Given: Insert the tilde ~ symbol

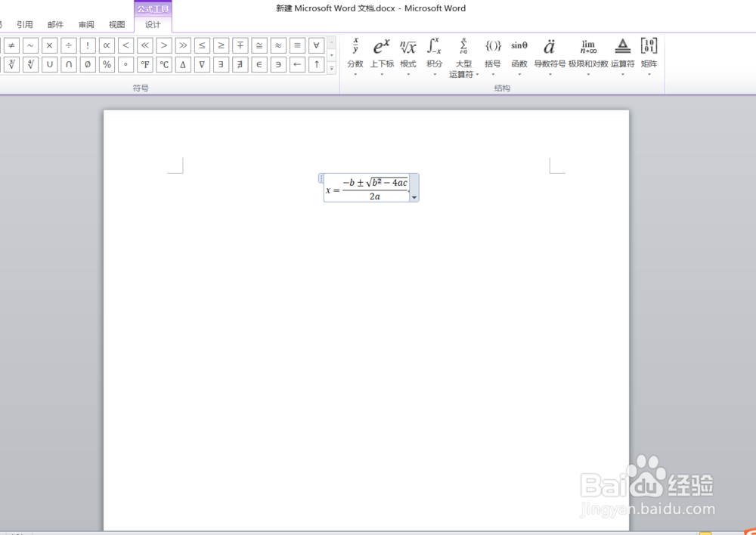Looking at the screenshot, I should click(x=30, y=46).
